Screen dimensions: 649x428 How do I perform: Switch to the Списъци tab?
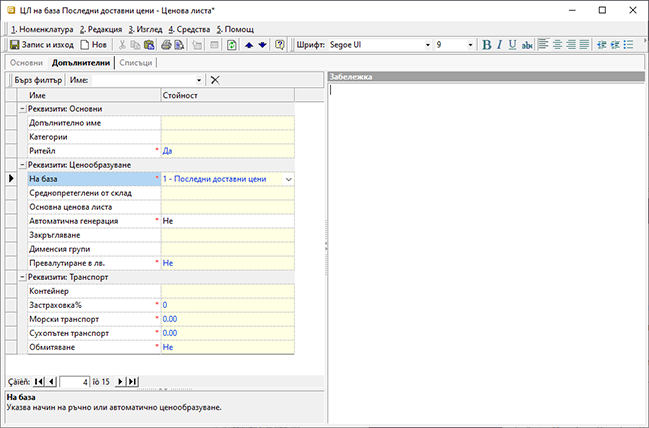pyautogui.click(x=136, y=63)
